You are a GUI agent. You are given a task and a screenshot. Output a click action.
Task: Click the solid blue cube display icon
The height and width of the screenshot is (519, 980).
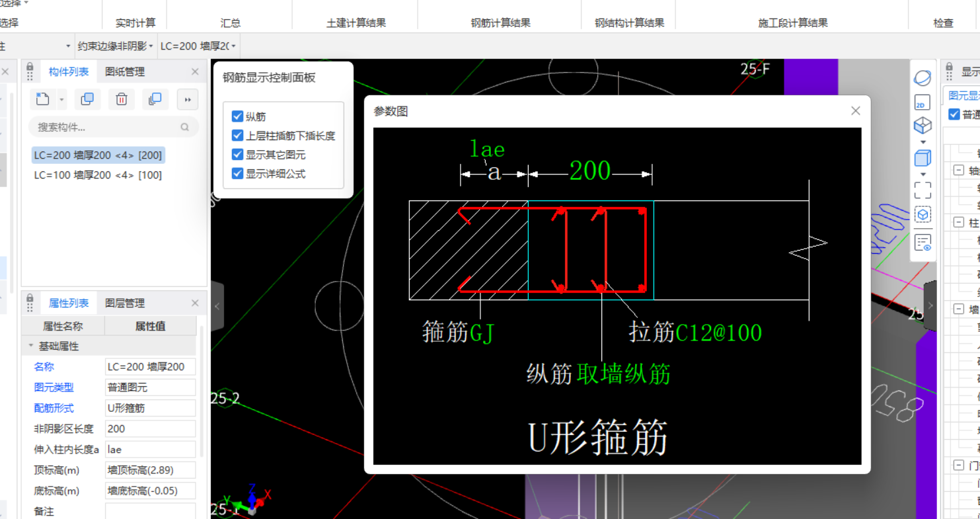(923, 159)
